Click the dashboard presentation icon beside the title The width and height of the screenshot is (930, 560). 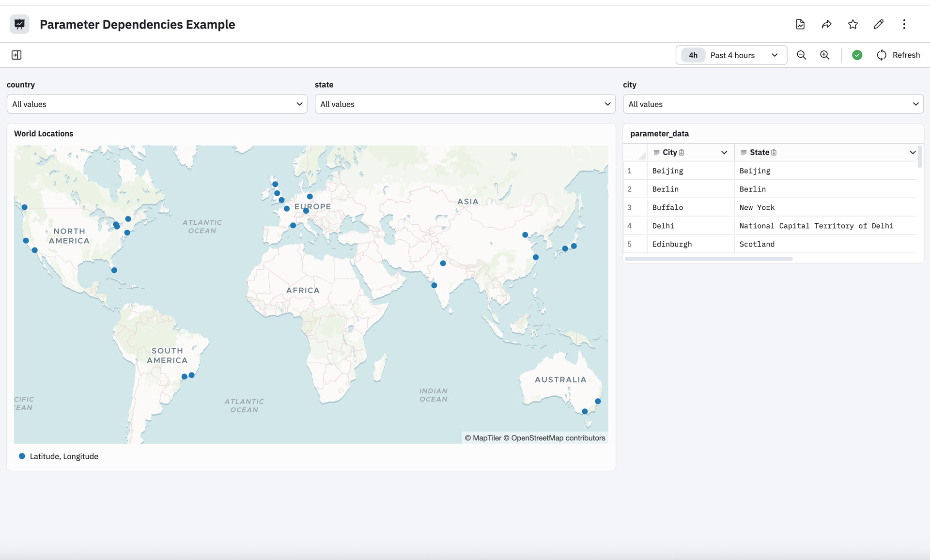pos(19,24)
